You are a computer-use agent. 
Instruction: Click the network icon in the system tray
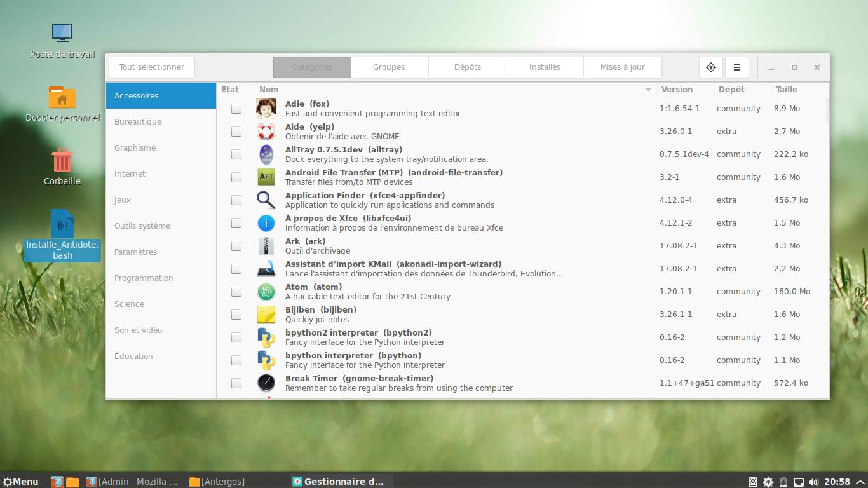799,482
